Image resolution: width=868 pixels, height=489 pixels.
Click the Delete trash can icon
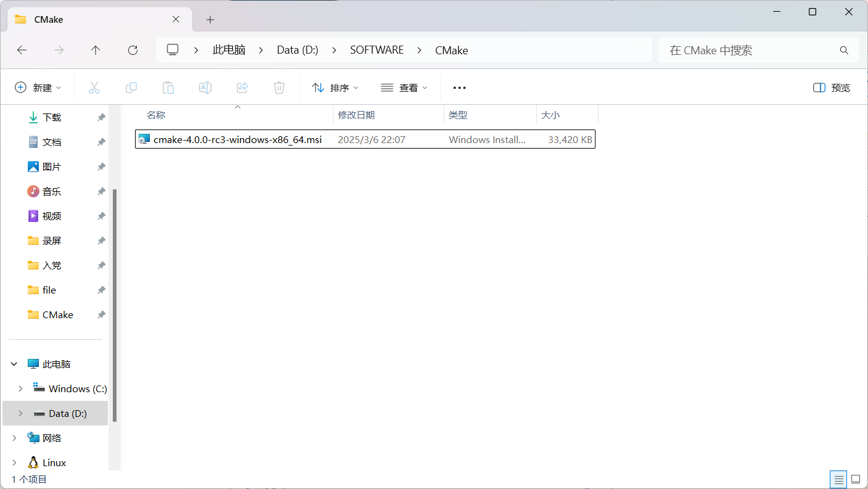click(x=279, y=88)
